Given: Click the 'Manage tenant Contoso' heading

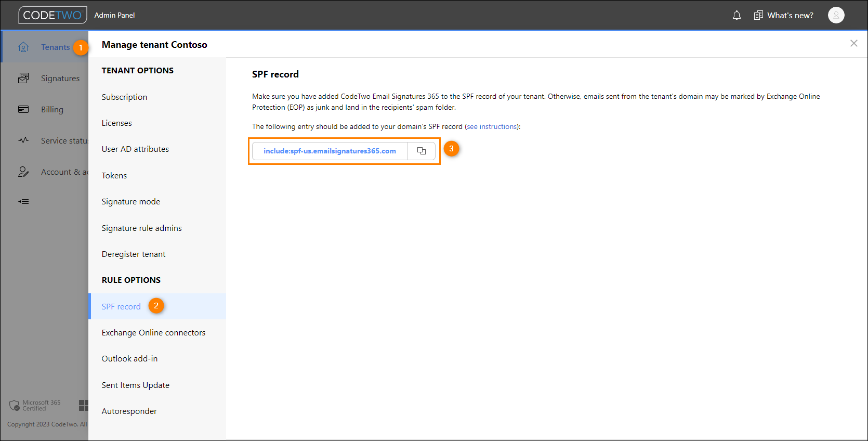Looking at the screenshot, I should click(x=154, y=45).
